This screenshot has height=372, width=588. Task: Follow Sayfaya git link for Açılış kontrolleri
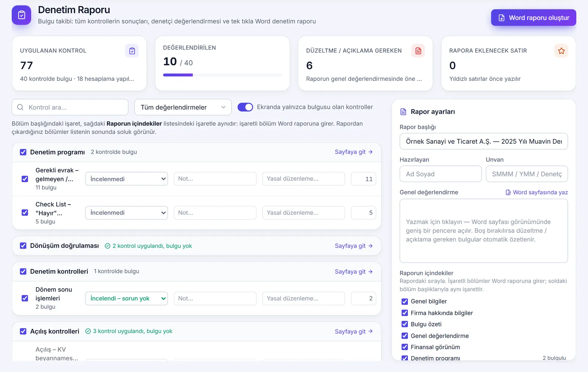354,331
